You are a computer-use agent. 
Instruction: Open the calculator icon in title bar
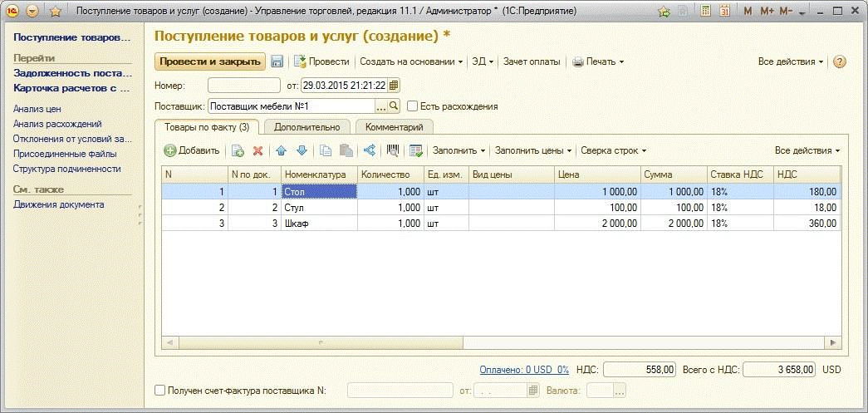[705, 12]
